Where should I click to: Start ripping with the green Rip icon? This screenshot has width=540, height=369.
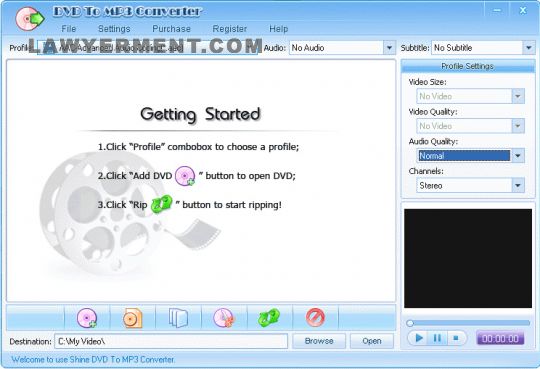pyautogui.click(x=269, y=318)
